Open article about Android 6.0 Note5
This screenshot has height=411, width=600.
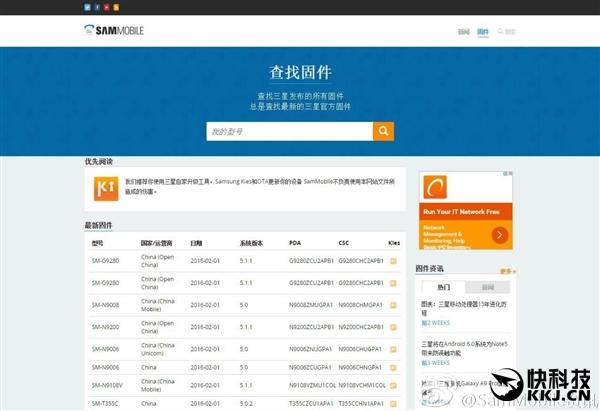click(465, 348)
